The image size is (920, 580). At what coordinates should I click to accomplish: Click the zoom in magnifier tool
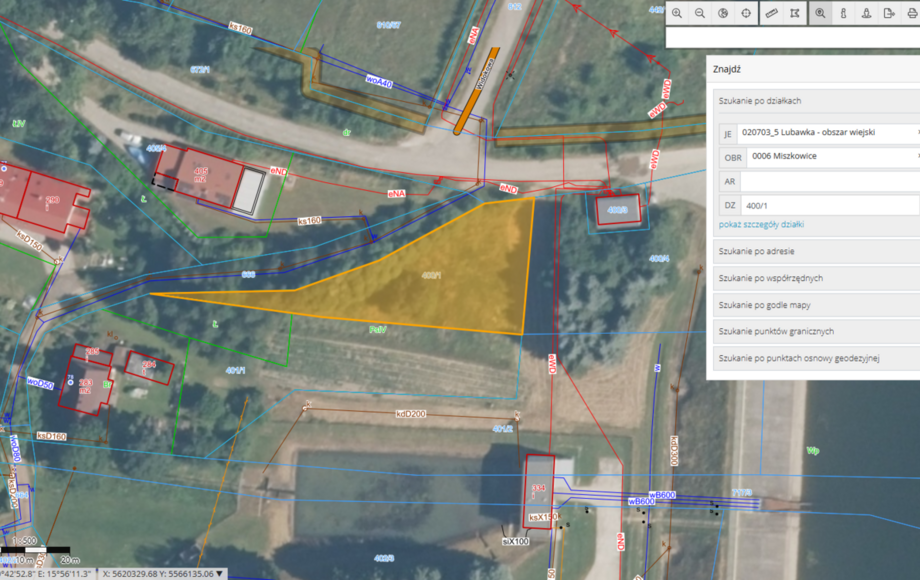677,13
